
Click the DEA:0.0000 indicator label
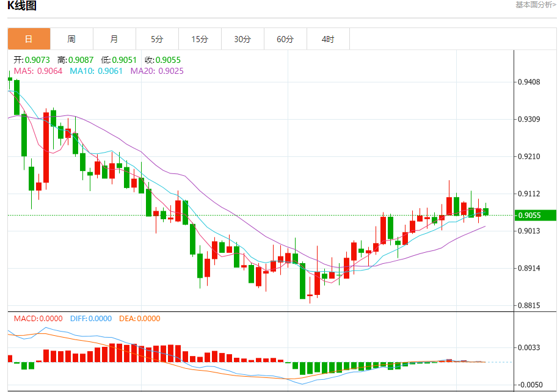tap(140, 319)
